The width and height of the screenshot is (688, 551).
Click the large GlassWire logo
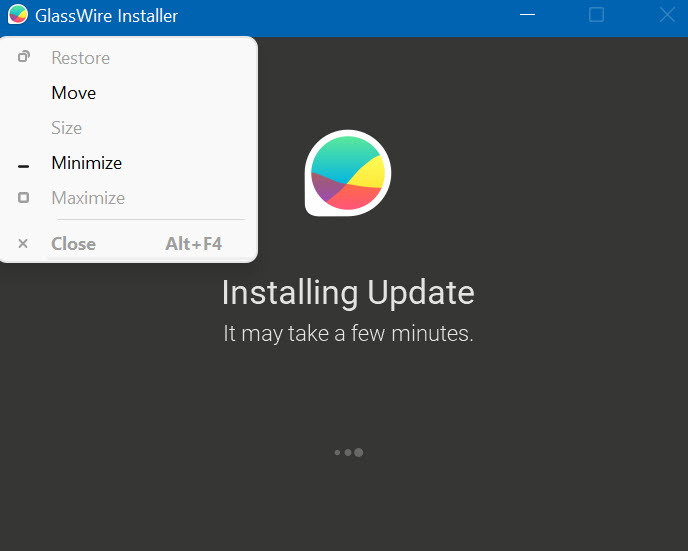[x=347, y=173]
